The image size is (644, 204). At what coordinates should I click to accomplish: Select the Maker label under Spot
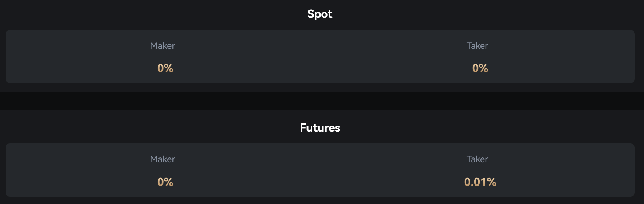point(162,46)
